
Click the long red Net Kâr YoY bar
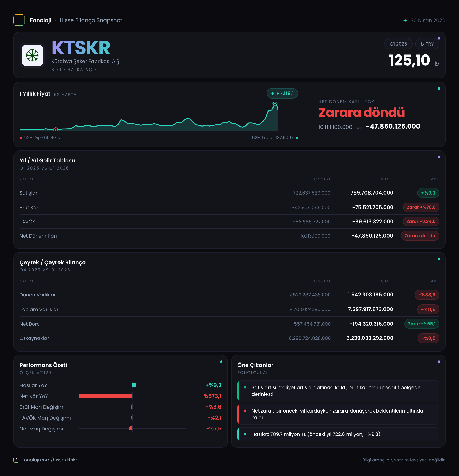(106, 396)
